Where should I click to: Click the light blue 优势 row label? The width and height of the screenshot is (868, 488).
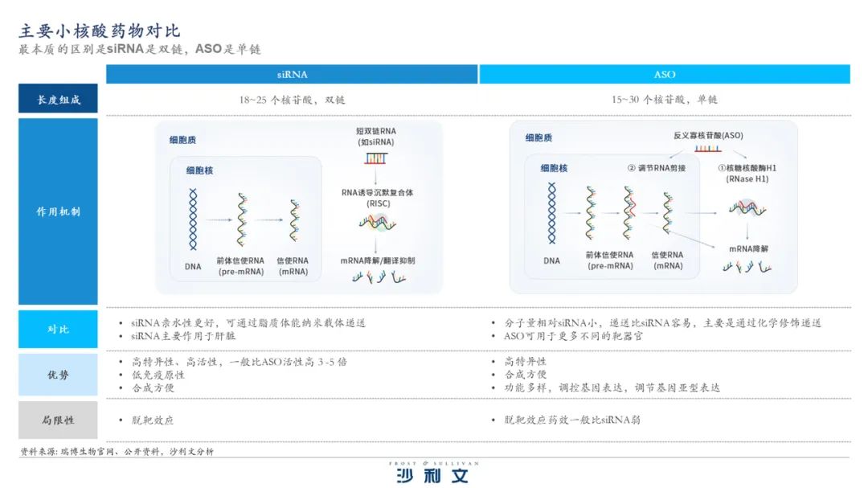pyautogui.click(x=58, y=375)
